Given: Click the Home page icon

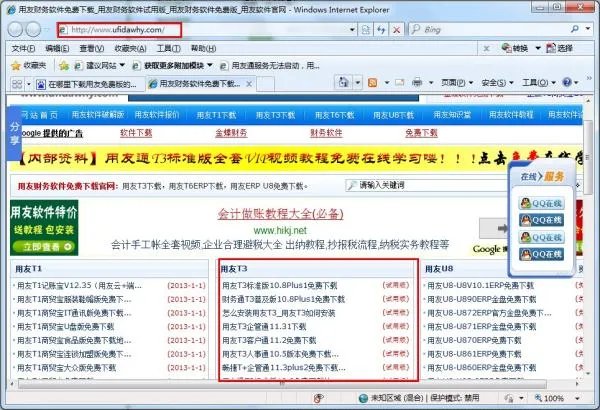Looking at the screenshot, I should [344, 82].
